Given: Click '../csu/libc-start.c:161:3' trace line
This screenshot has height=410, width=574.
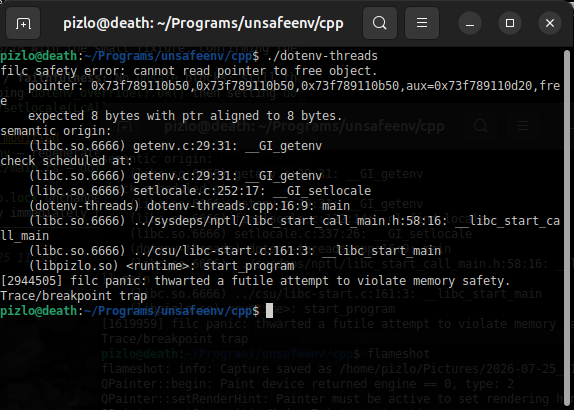Looking at the screenshot, I should [234, 251].
